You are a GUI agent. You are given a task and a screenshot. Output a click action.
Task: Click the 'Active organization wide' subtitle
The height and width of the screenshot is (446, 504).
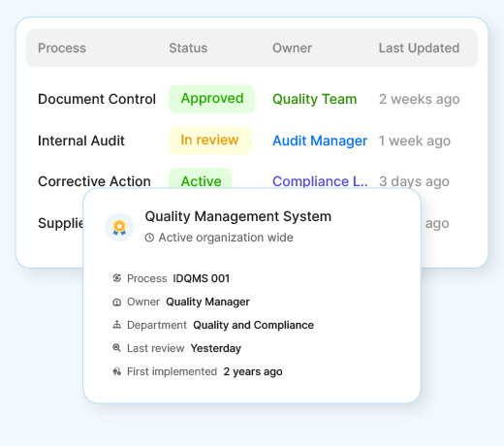pos(226,238)
